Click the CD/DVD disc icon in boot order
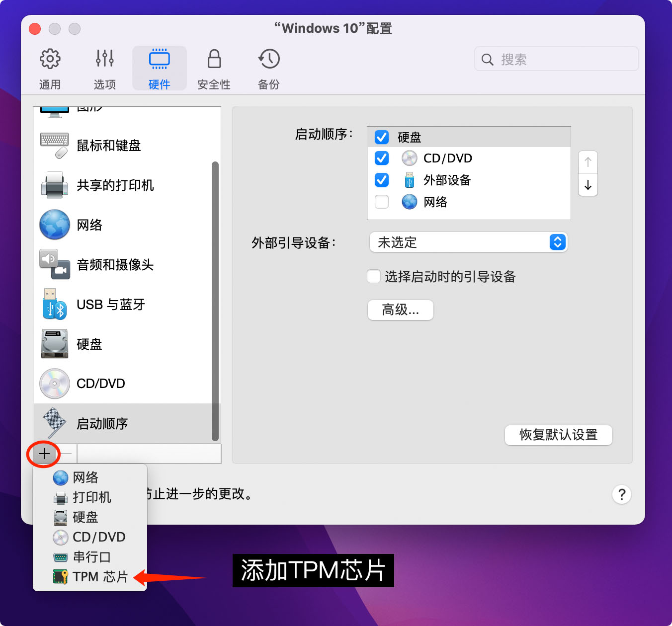The width and height of the screenshot is (672, 626). (x=410, y=158)
